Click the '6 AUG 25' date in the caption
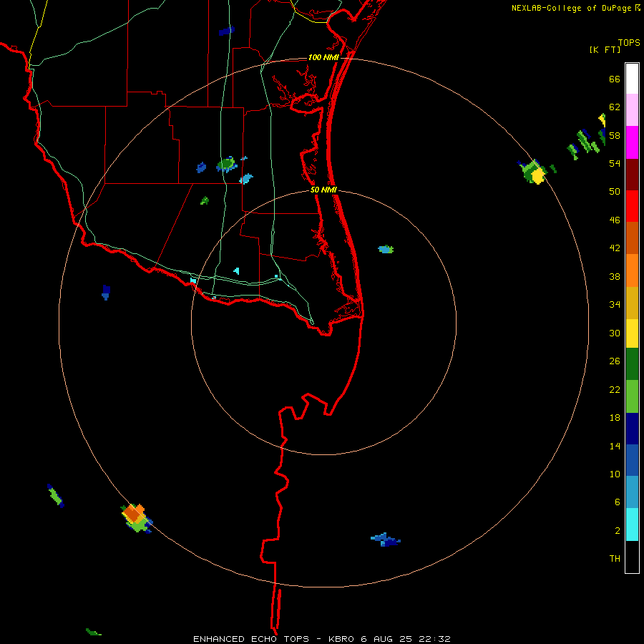 [x=387, y=639]
